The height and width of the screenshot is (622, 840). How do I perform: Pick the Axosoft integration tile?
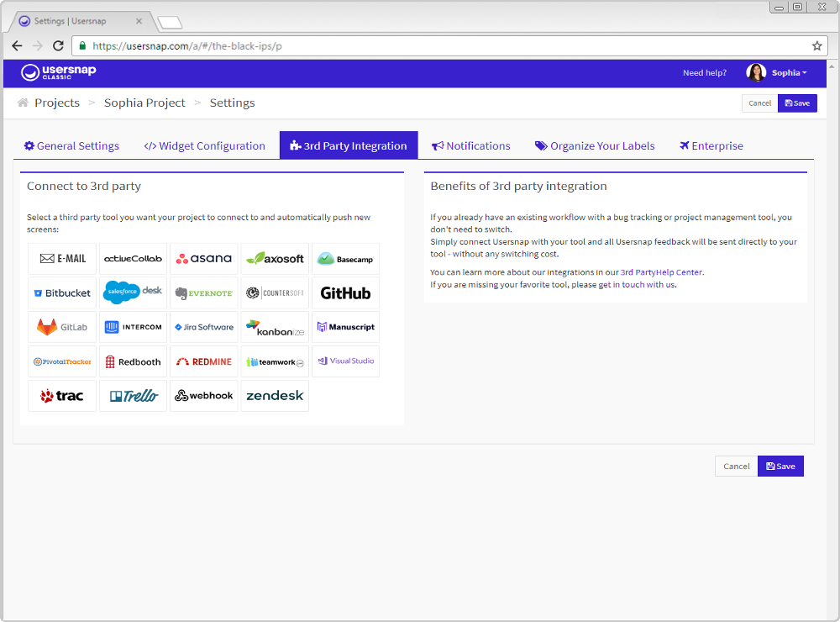[275, 259]
